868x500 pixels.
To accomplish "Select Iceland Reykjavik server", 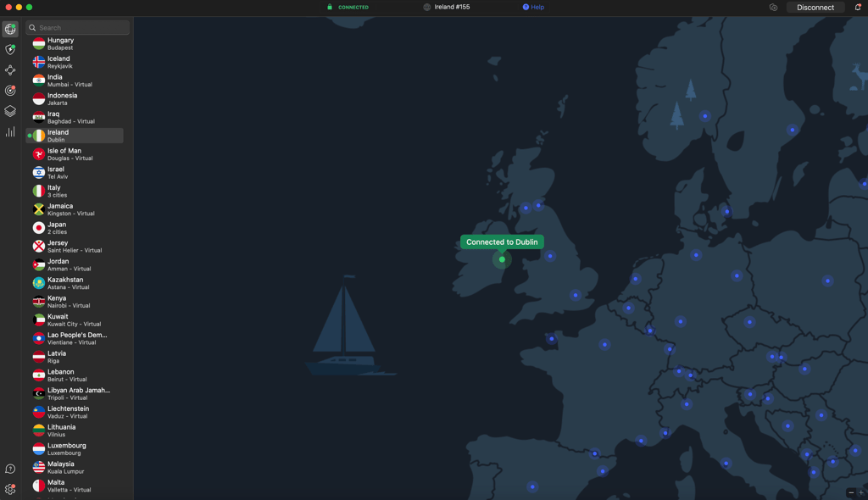I will tap(75, 62).
